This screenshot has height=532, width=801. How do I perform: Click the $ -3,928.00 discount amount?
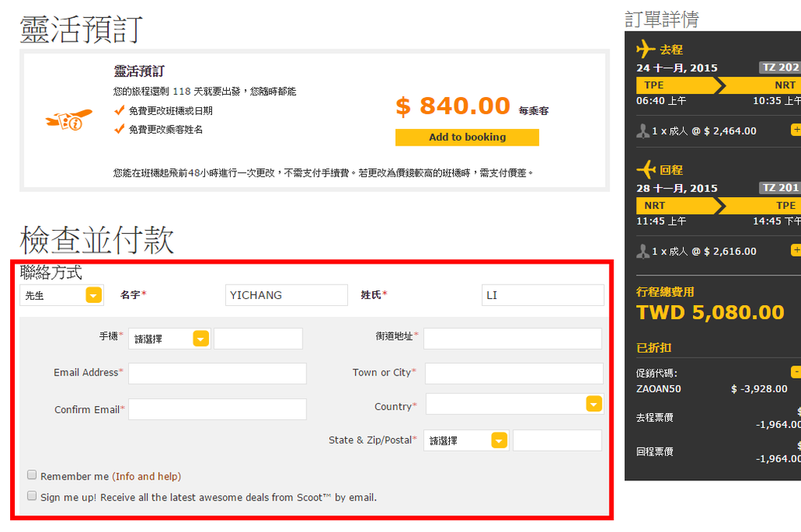[x=759, y=389]
